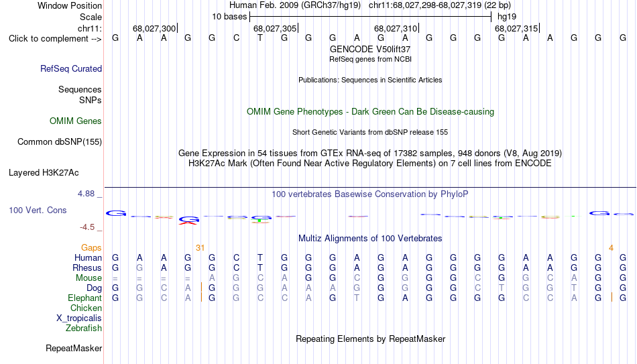Screen dimensions: 637x364
Task: Click the chr11:68,027,298-68,027,319 (22 bp) range text
Action: click(440, 5)
